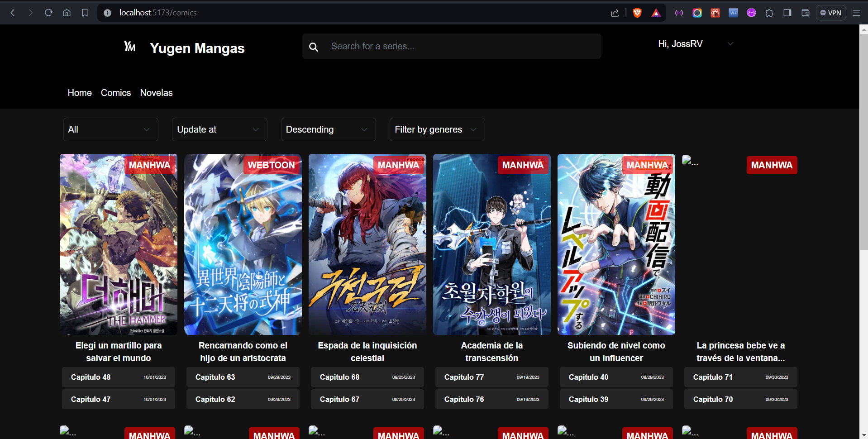Toggle the browser sidebar panel
Image resolution: width=868 pixels, height=439 pixels.
click(787, 13)
